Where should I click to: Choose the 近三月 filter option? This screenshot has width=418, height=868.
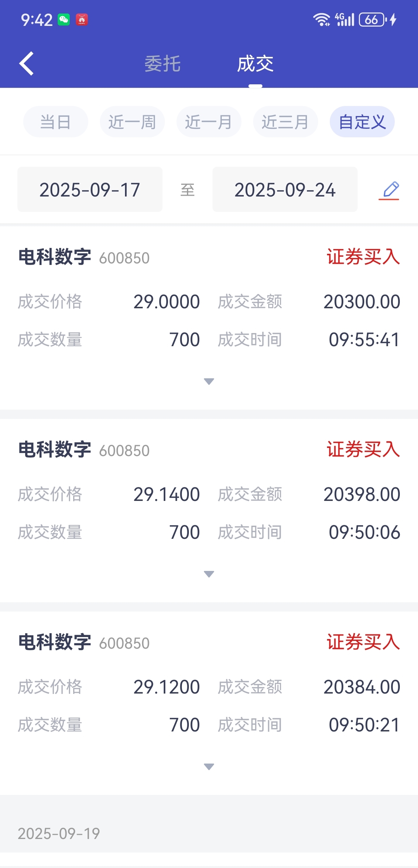pyautogui.click(x=286, y=122)
